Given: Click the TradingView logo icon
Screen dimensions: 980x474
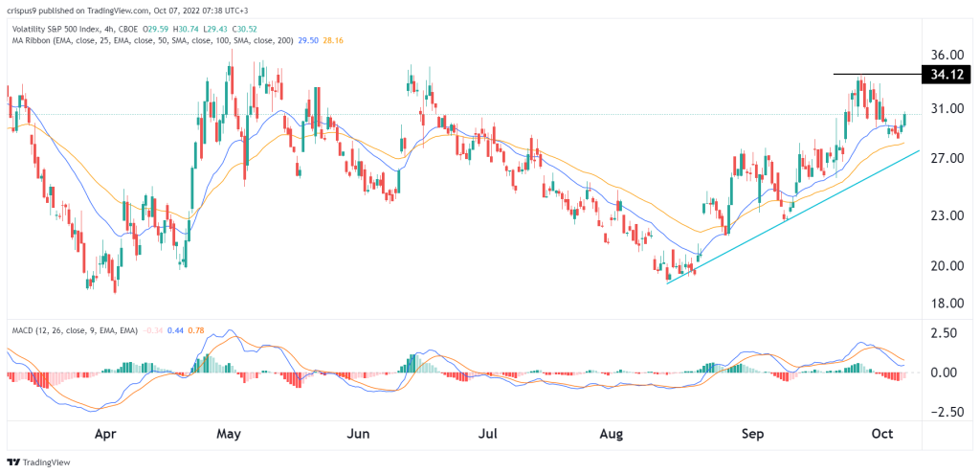Looking at the screenshot, I should click(12, 463).
